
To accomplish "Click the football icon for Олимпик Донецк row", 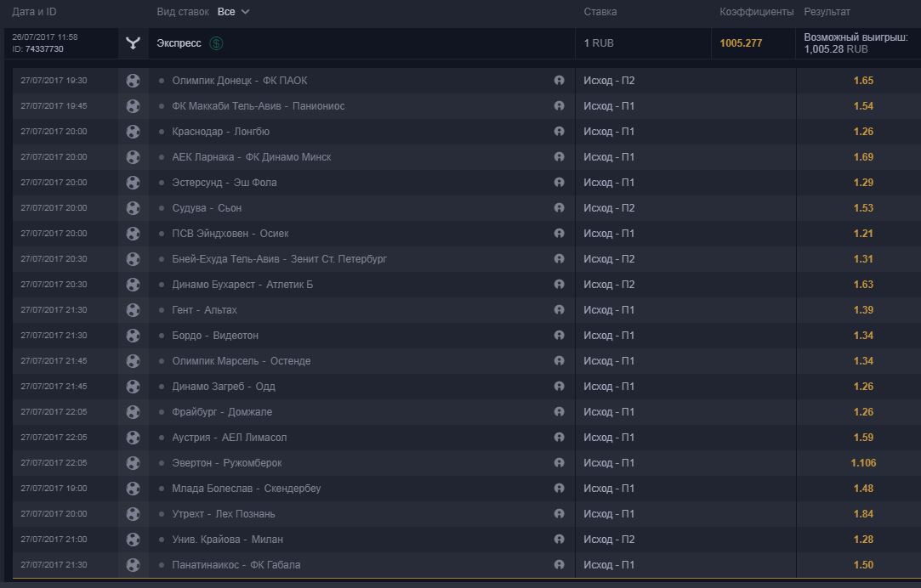I will [x=133, y=81].
